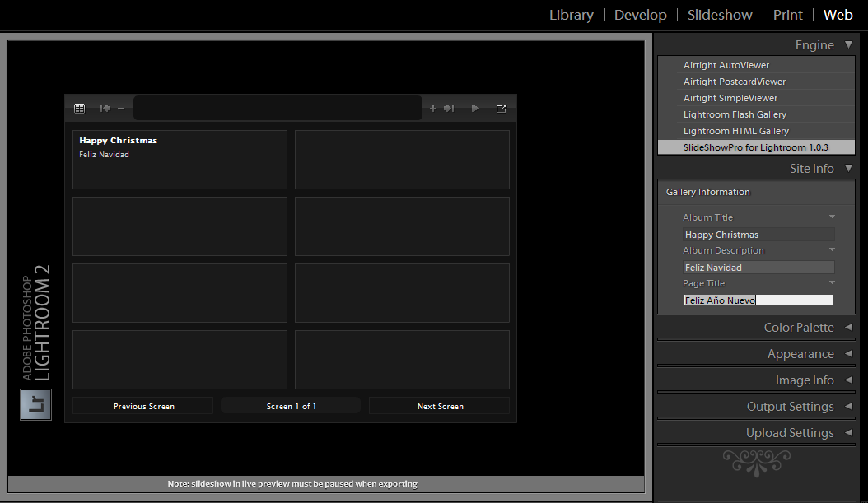The height and width of the screenshot is (503, 868).
Task: Select SlideShowPro for Lightroom 1.0.3 engine
Action: coord(756,147)
